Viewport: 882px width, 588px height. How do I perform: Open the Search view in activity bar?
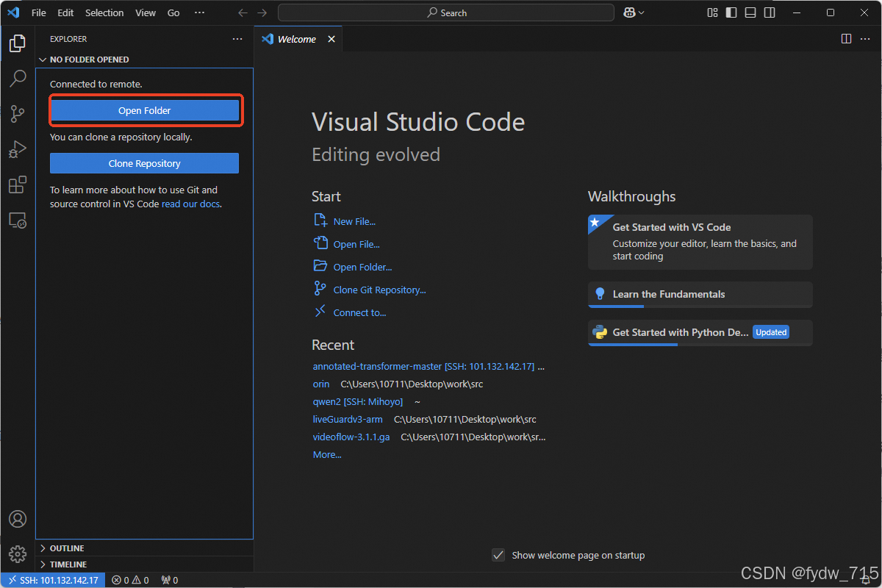[18, 78]
